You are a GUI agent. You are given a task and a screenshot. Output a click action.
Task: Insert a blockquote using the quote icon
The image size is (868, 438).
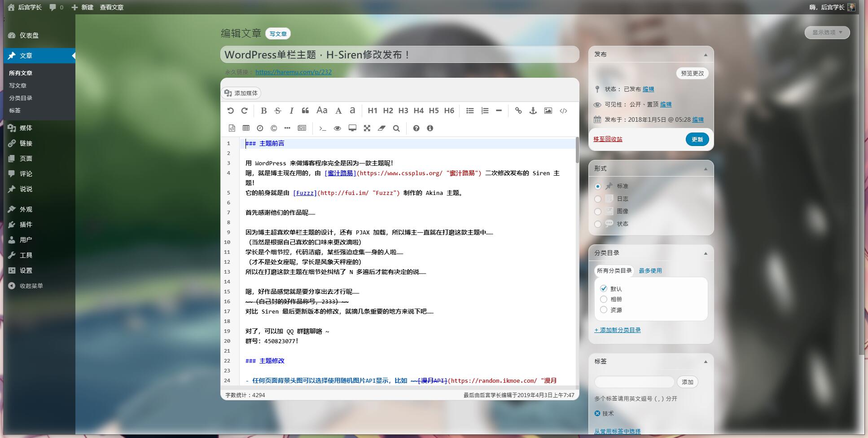(306, 111)
